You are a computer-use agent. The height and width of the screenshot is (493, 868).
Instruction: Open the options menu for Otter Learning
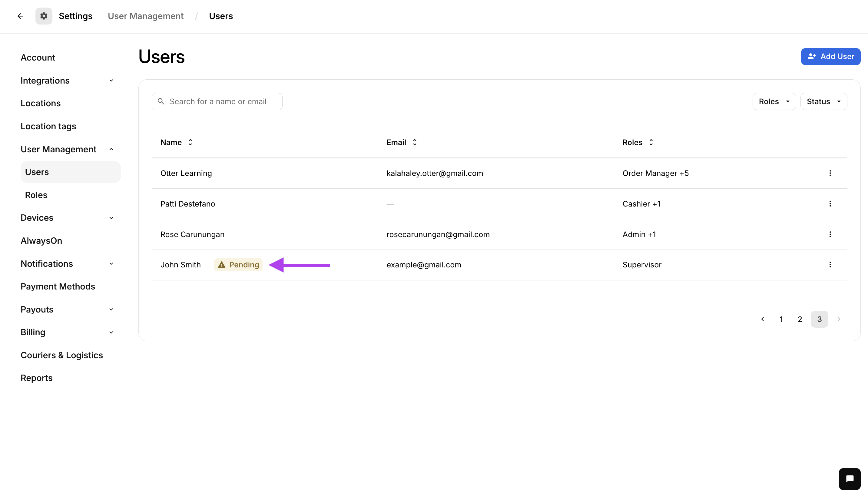(830, 173)
